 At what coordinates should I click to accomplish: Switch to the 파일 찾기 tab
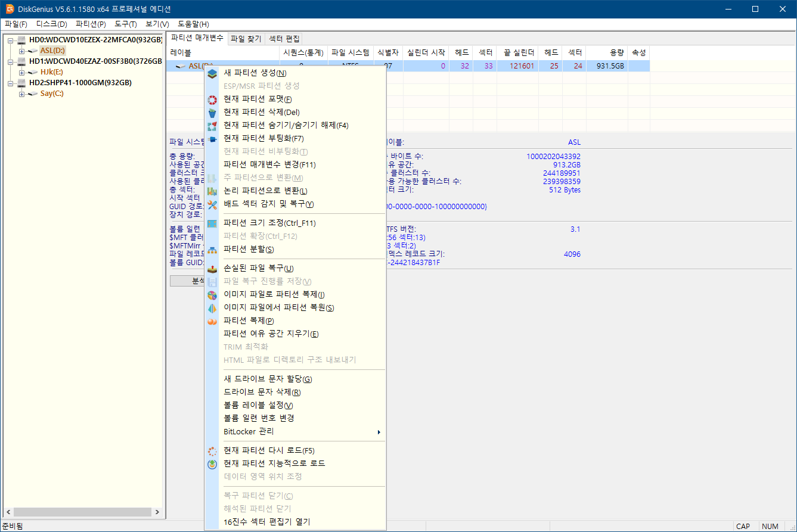click(x=246, y=39)
